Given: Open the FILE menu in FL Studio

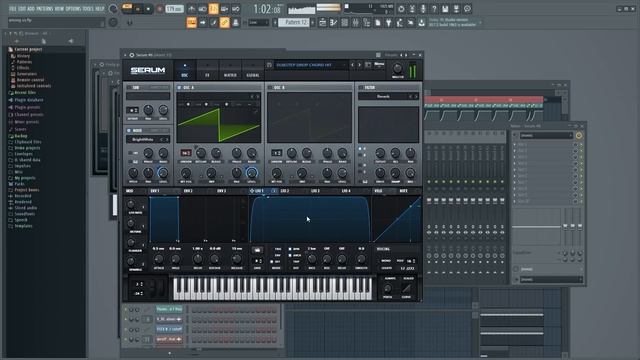Looking at the screenshot, I should (12, 9).
